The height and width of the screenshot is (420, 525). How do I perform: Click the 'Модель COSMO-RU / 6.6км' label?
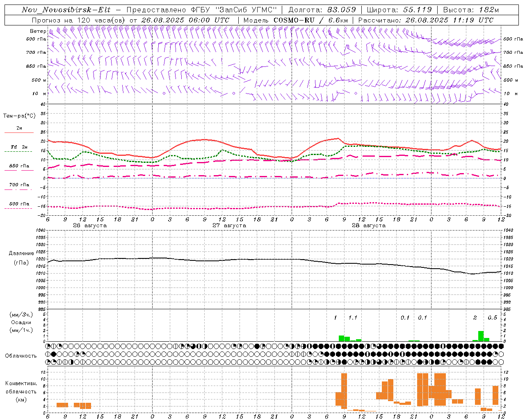click(x=296, y=20)
